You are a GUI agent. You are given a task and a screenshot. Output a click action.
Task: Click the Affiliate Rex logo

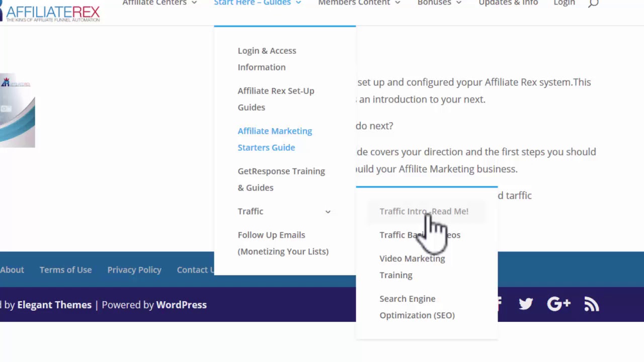(x=50, y=11)
